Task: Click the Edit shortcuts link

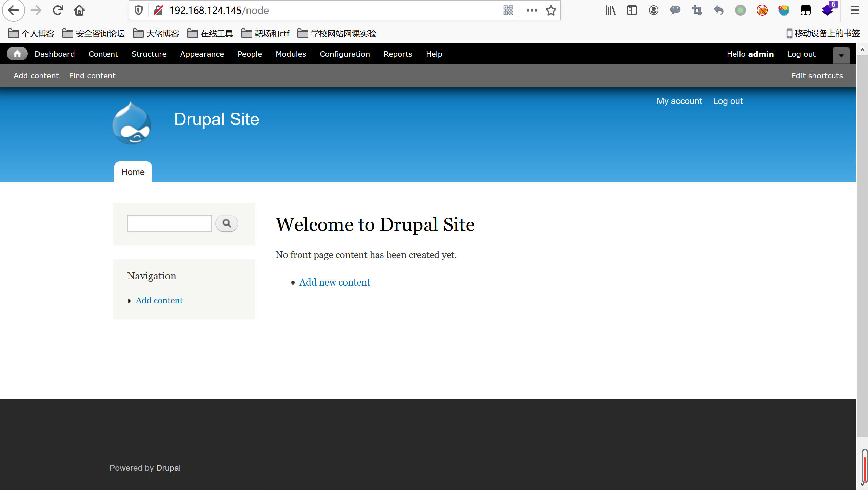Action: click(817, 76)
